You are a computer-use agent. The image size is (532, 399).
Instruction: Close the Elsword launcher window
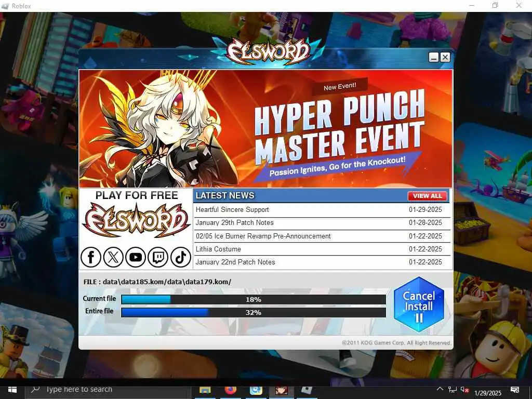pos(445,57)
